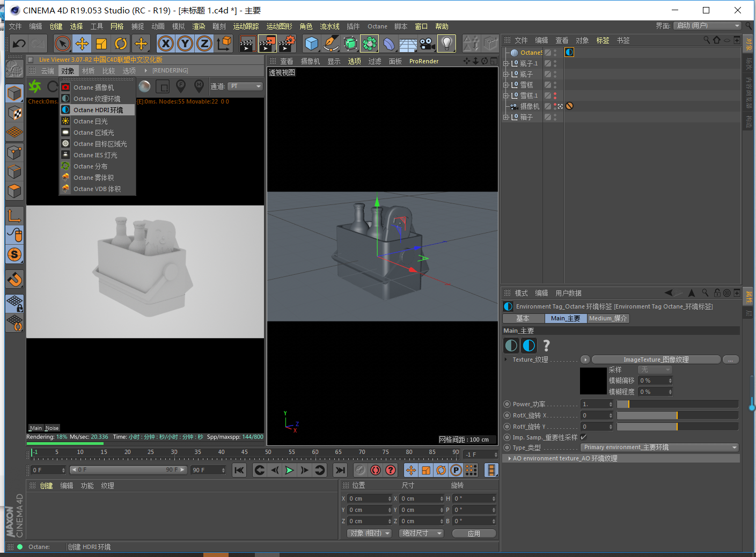
Task: Click the record active objects keyframe button
Action: click(376, 470)
